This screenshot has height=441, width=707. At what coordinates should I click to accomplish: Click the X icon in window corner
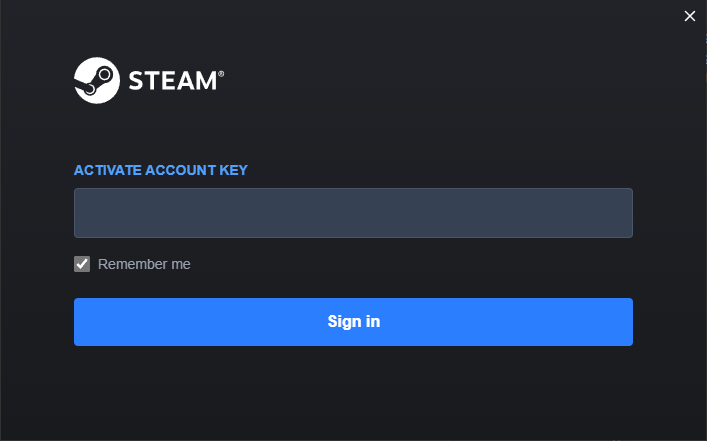pyautogui.click(x=689, y=16)
